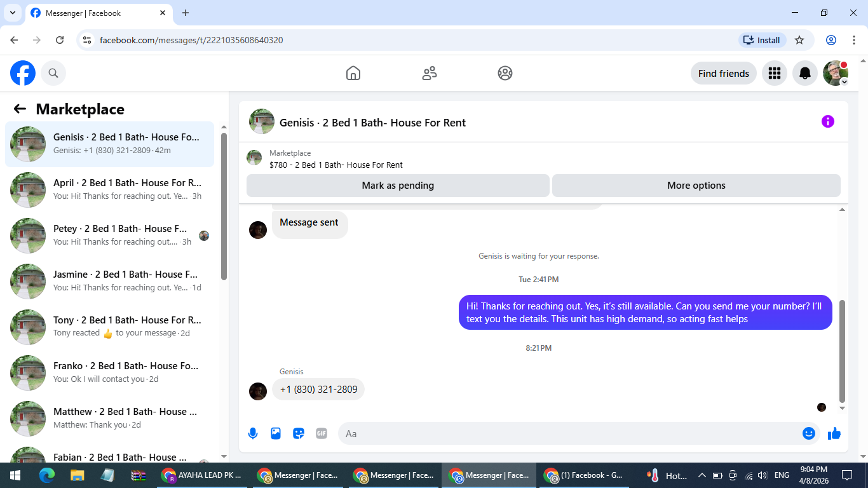Viewport: 868px width, 488px height.
Task: Switch to AYAHA LEAD PK taskbar window
Action: [x=201, y=475]
